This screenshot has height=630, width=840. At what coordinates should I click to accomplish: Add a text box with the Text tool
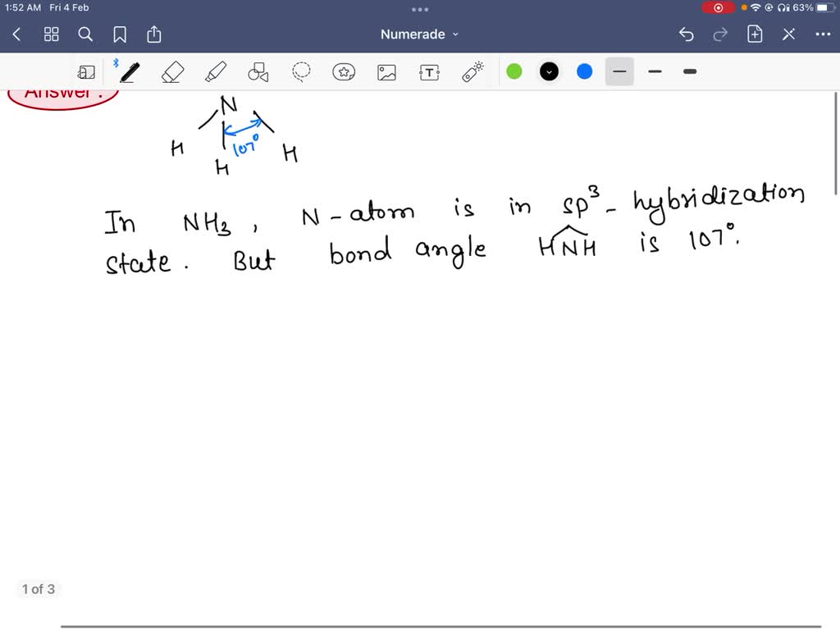429,71
